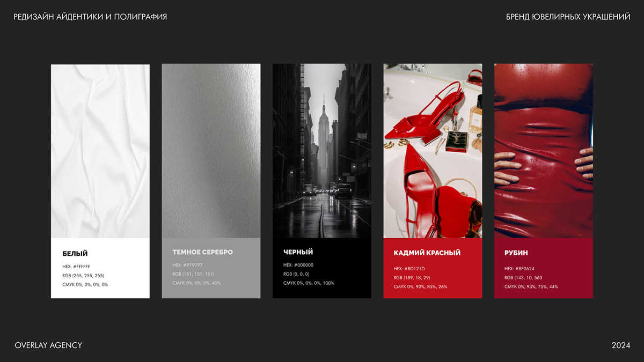Select the CMYK 0%, 0%, 0%, 100% line
This screenshot has width=644, height=362.
309,283
